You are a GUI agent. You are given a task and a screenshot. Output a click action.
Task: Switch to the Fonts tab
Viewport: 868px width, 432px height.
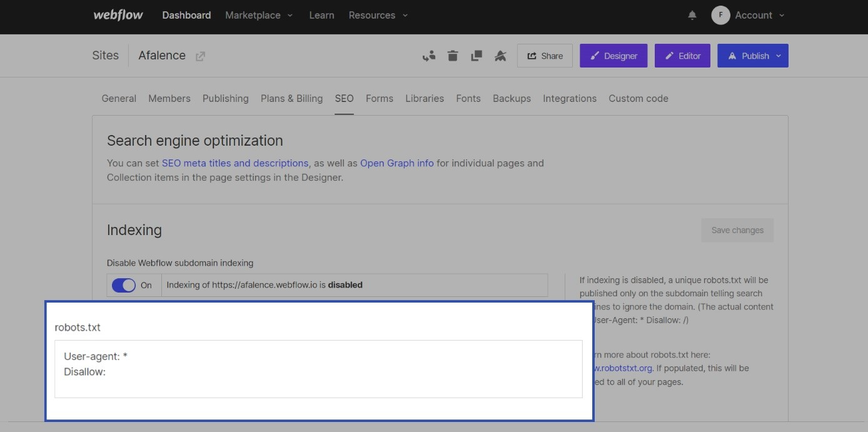(468, 98)
